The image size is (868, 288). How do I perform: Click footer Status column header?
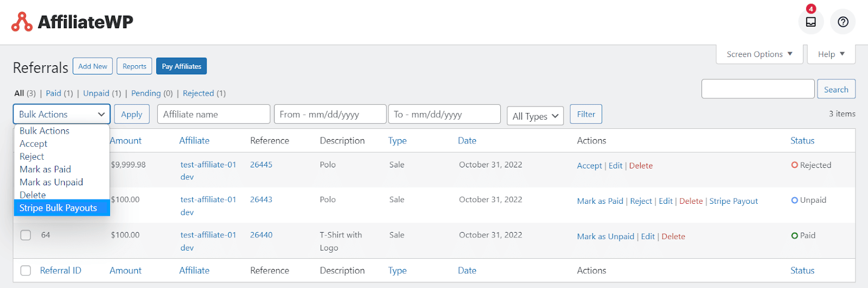click(802, 271)
